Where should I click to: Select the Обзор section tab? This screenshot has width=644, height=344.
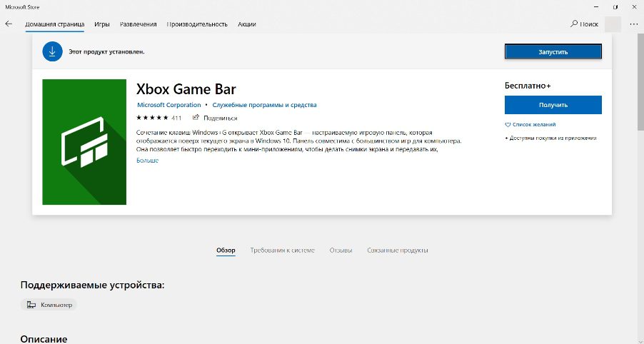tap(226, 250)
